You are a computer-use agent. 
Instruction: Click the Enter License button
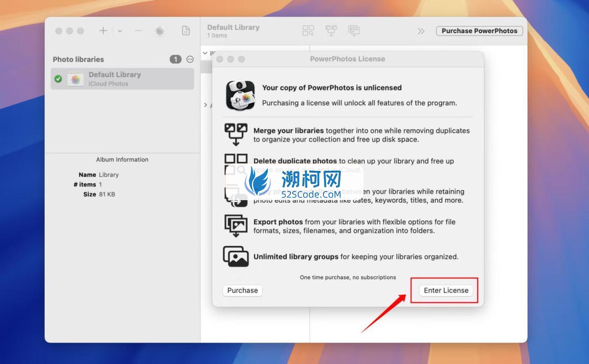pyautogui.click(x=446, y=290)
